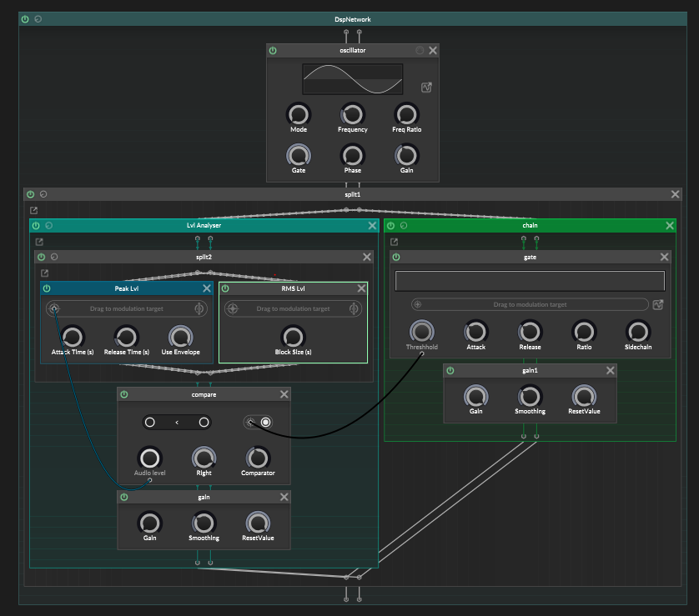The image size is (699, 616).
Task: Click Peak Lvl modulation normalise icon
Action: [199, 308]
